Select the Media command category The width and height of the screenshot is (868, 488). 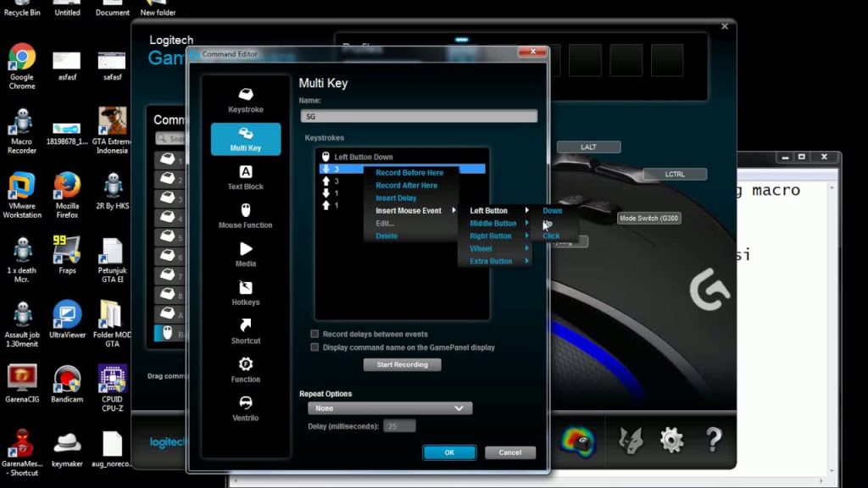point(245,257)
